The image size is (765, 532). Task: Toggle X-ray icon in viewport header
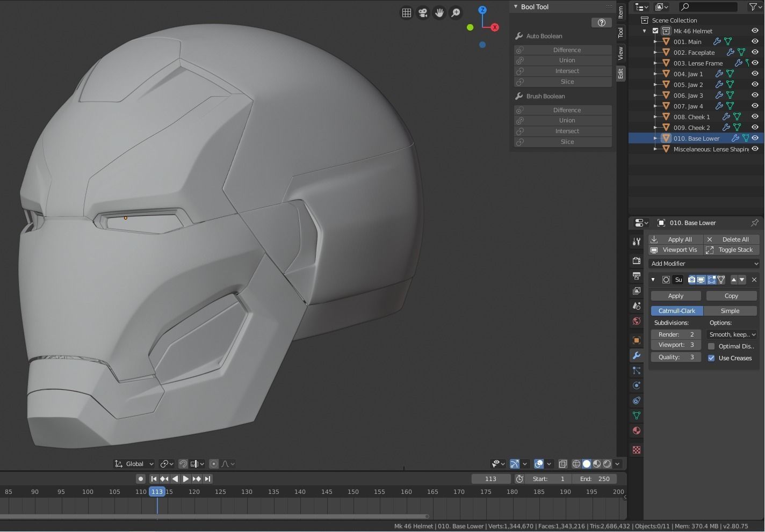click(562, 464)
